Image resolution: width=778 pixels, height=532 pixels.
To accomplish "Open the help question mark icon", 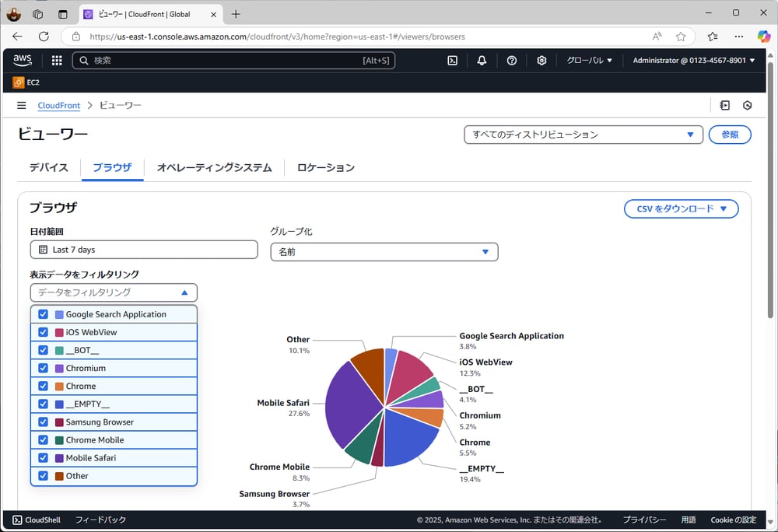I will (x=512, y=61).
